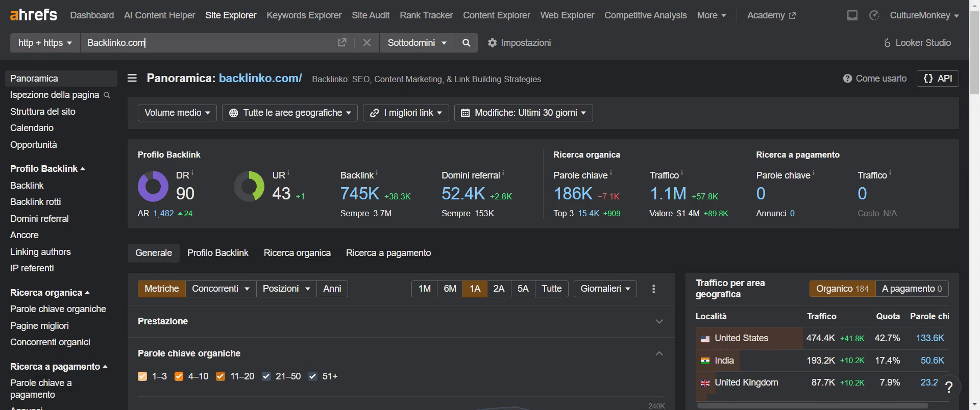Open the http + https protocol dropdown
The height and width of the screenshot is (410, 980).
pos(45,43)
